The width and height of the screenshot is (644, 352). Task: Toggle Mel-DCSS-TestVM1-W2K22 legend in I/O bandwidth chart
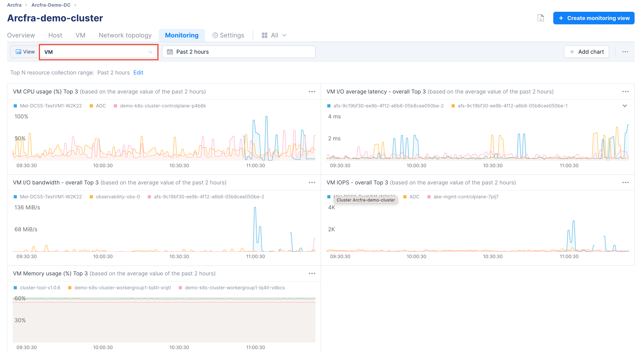[47, 197]
